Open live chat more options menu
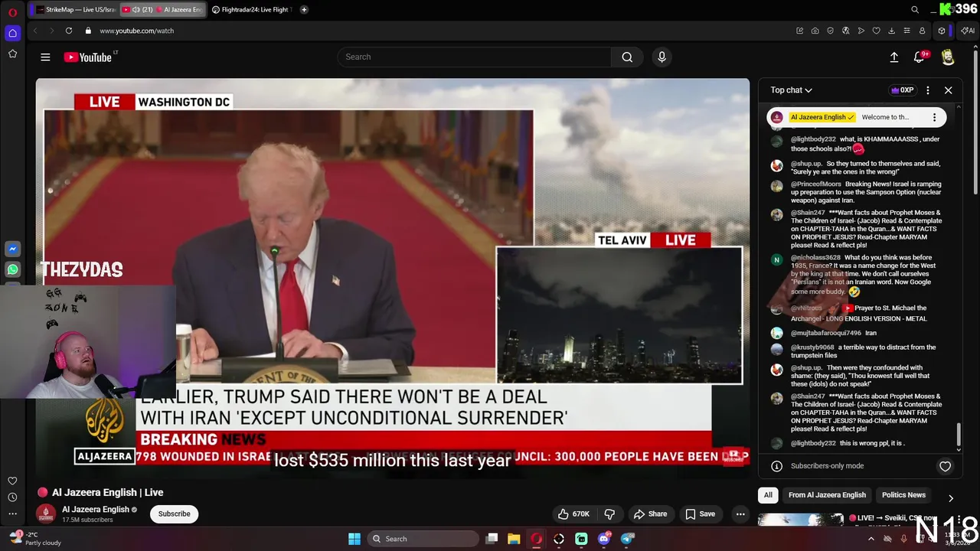Image resolution: width=980 pixels, height=551 pixels. coord(928,90)
